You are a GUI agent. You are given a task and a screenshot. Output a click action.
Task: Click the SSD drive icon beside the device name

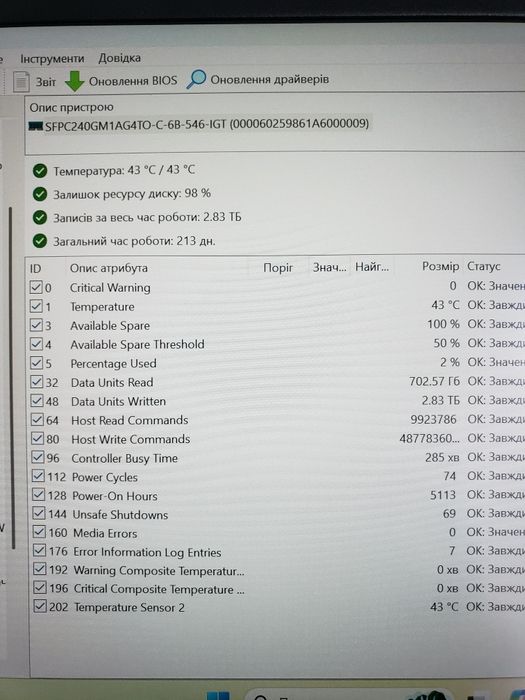[35, 126]
